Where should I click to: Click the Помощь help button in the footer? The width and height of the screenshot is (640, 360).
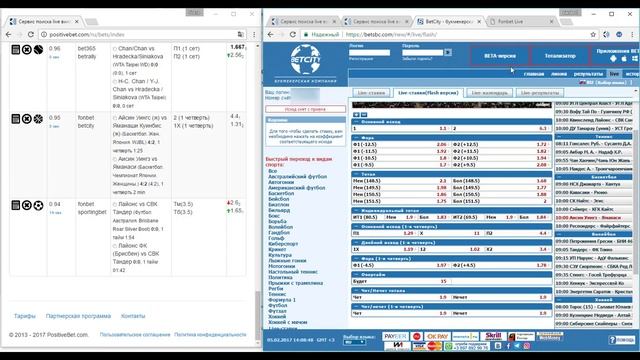tap(621, 340)
